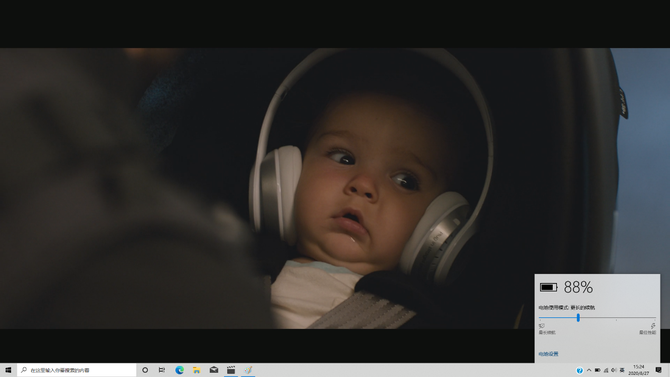The image size is (670, 377).
Task: Expand the hidden system tray icons chevron
Action: 589,370
